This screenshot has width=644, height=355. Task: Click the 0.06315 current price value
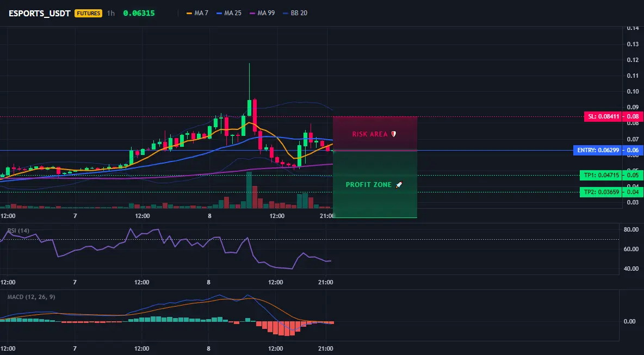[x=139, y=13]
